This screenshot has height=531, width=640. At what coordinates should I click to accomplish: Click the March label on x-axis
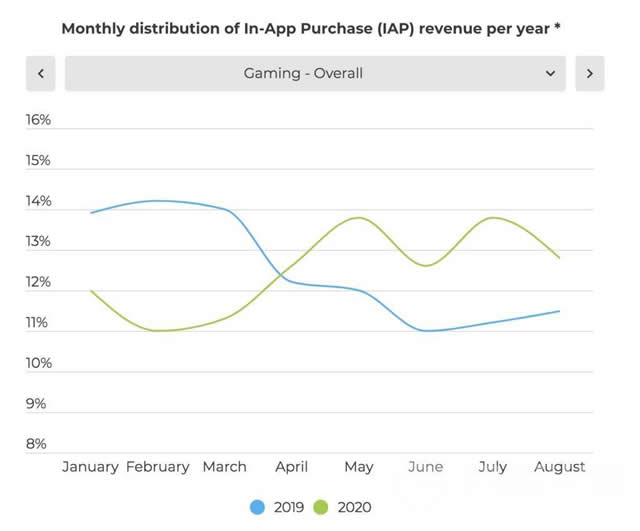pos(224,467)
